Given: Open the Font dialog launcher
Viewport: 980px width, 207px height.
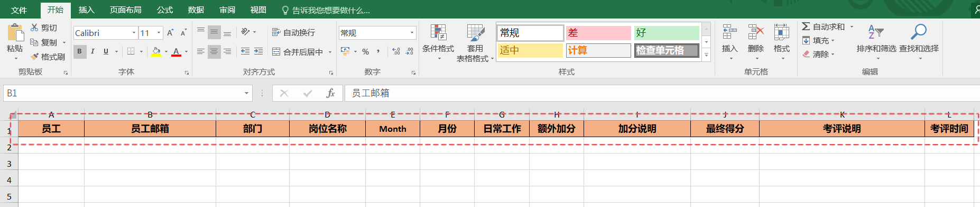Looking at the screenshot, I should click(x=187, y=73).
